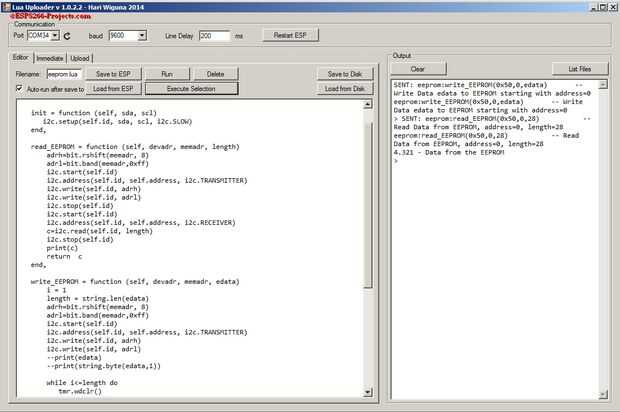Open the COM34 port dropdown
620x412 pixels.
pos(55,36)
